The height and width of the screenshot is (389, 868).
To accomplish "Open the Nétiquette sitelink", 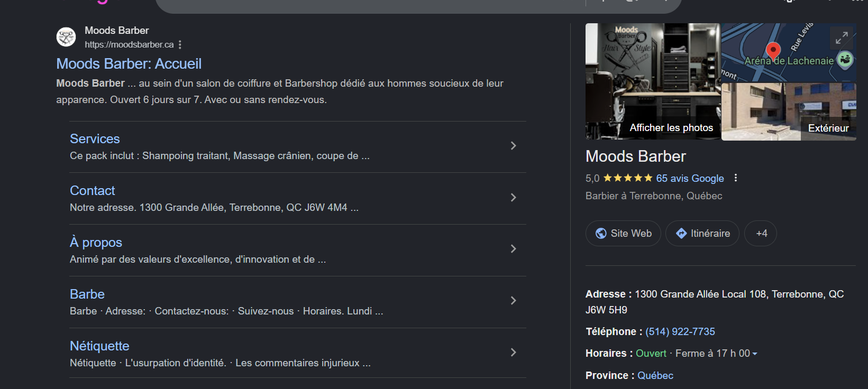I will tap(99, 346).
